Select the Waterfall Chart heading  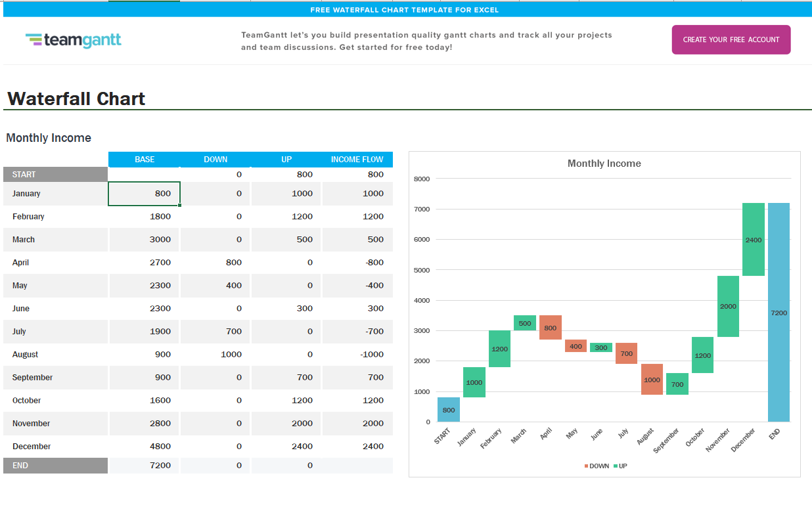coord(76,99)
